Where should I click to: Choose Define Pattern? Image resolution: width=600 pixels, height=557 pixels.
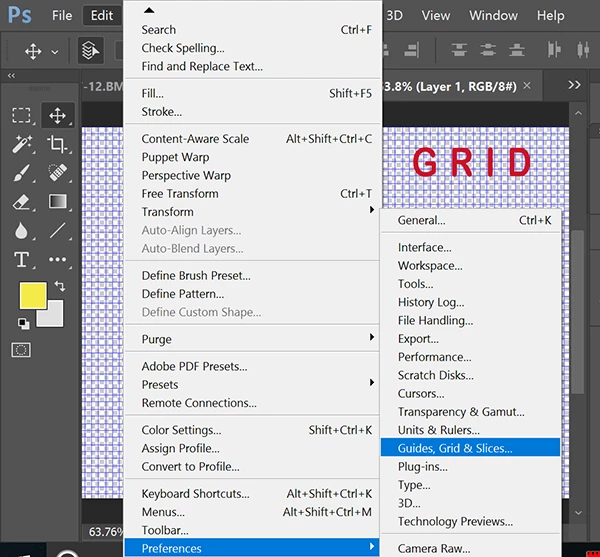[x=253, y=294]
